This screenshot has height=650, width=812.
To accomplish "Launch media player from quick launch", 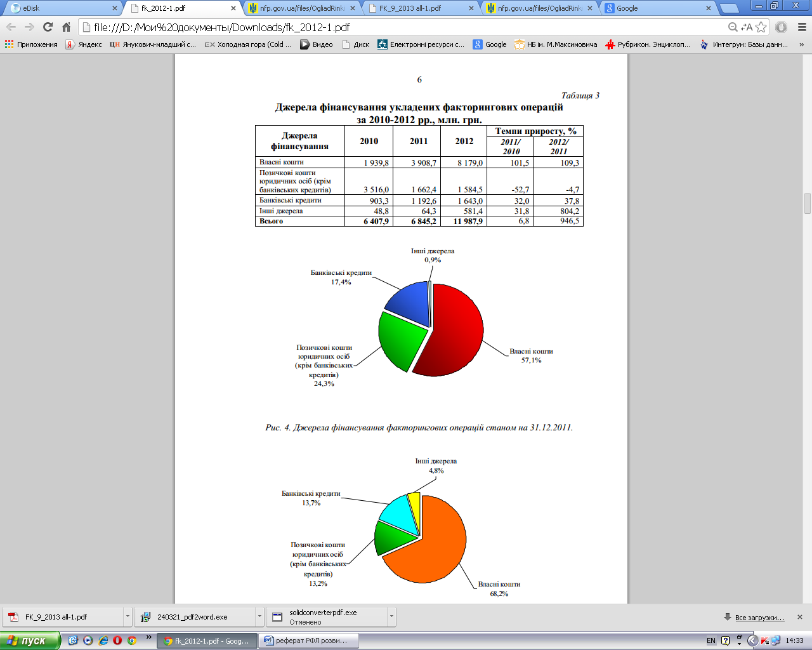I will pyautogui.click(x=88, y=640).
